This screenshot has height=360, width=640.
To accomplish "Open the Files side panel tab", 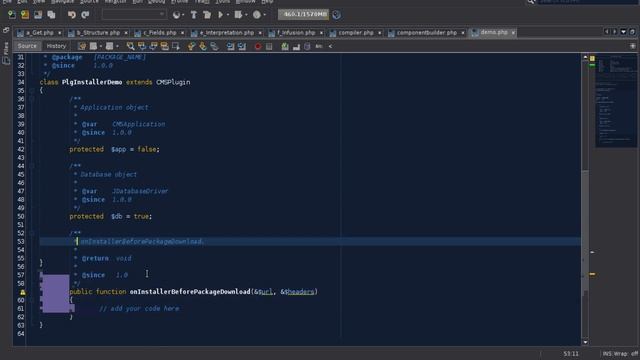I will pyautogui.click(x=6, y=53).
